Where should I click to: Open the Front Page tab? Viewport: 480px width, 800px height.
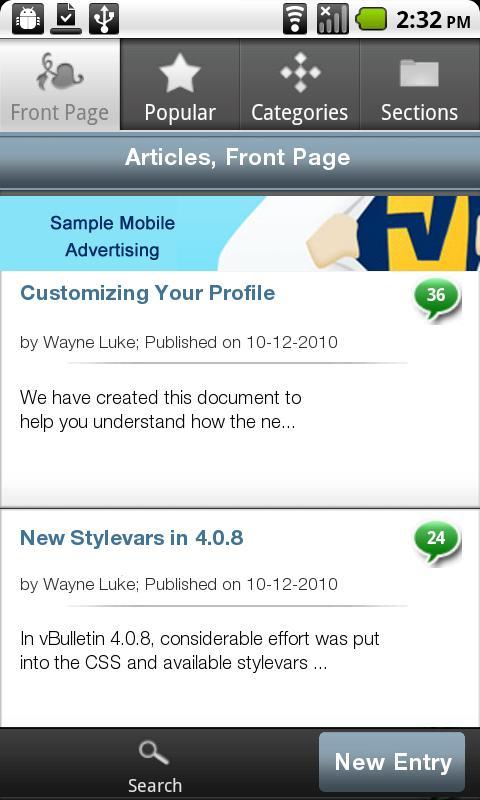click(60, 85)
